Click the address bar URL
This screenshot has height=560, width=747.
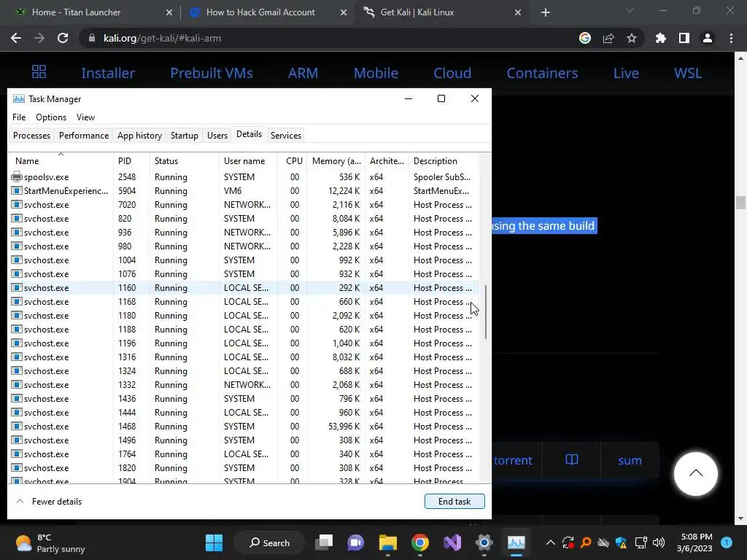pos(162,38)
